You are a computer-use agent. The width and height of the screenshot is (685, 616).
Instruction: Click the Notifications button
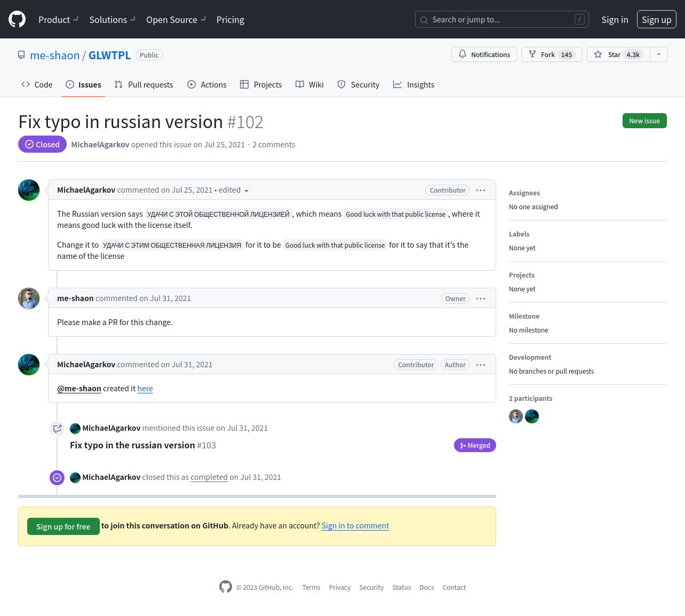[x=484, y=54]
